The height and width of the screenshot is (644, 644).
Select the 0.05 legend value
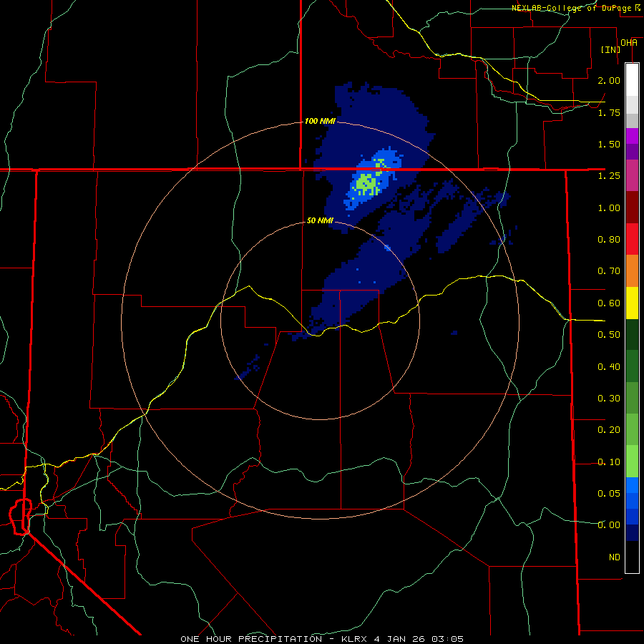click(x=609, y=494)
